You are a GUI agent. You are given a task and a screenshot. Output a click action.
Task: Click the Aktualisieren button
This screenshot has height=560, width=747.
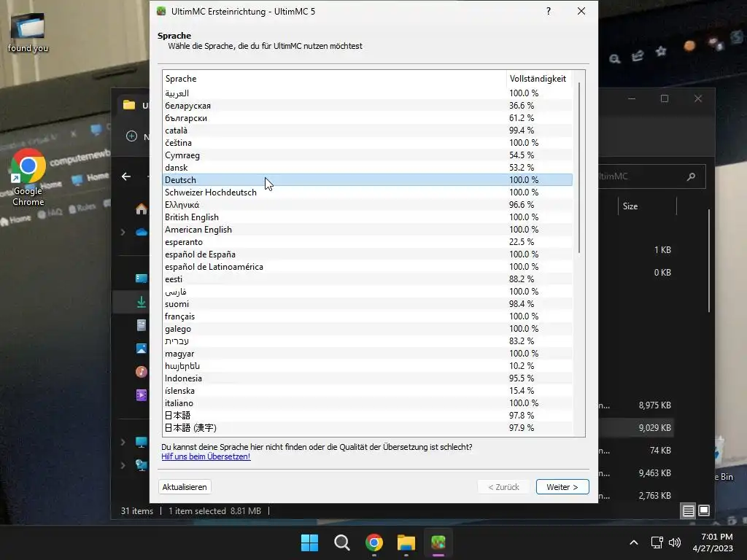pyautogui.click(x=185, y=486)
